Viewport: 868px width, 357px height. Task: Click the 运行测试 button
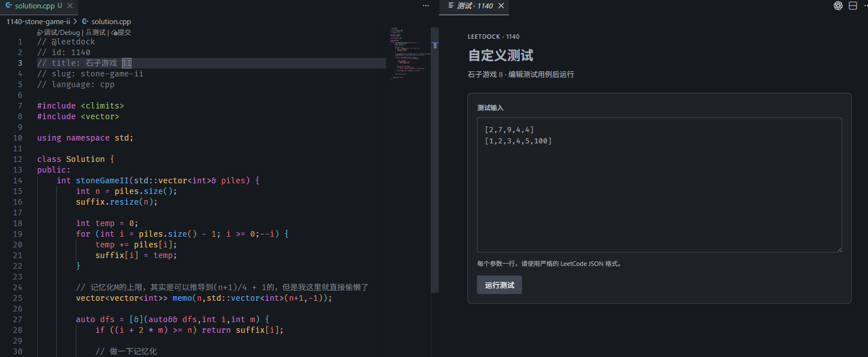[x=499, y=285]
